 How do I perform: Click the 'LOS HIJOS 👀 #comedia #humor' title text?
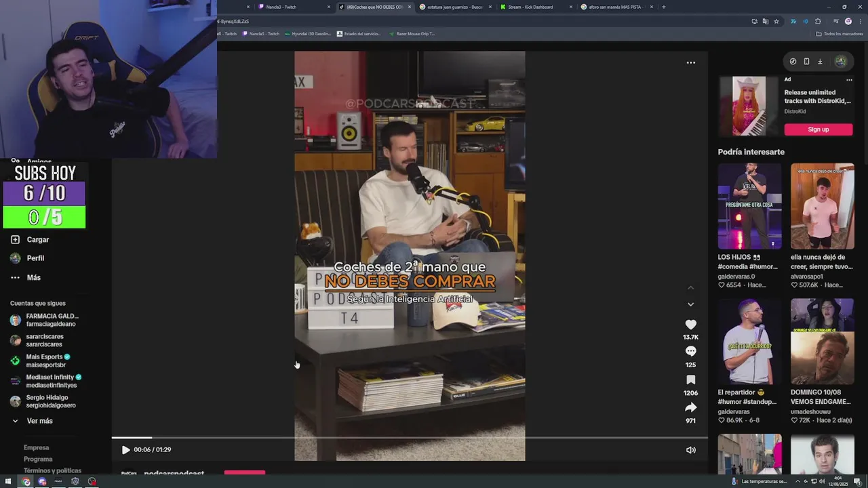[x=748, y=262]
